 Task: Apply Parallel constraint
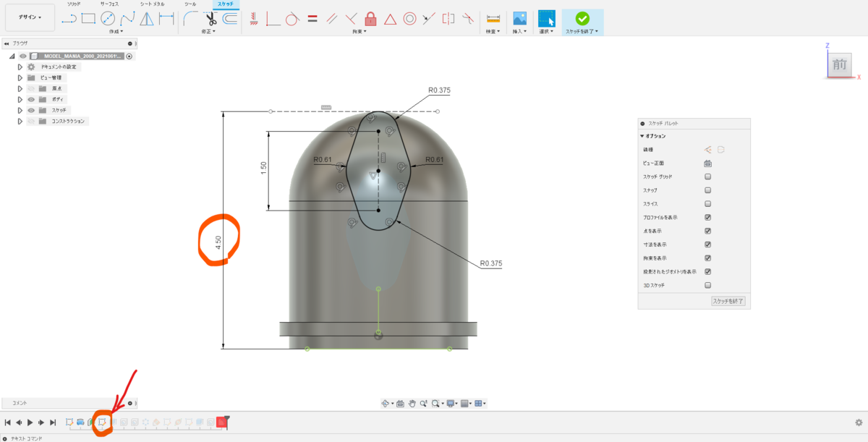(332, 19)
